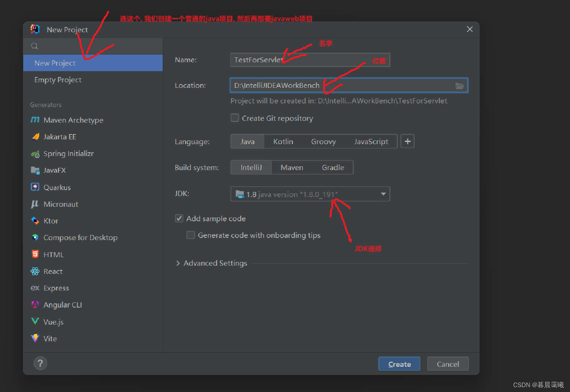The width and height of the screenshot is (570, 392).
Task: Click the JavaFX label
Action: (x=54, y=170)
